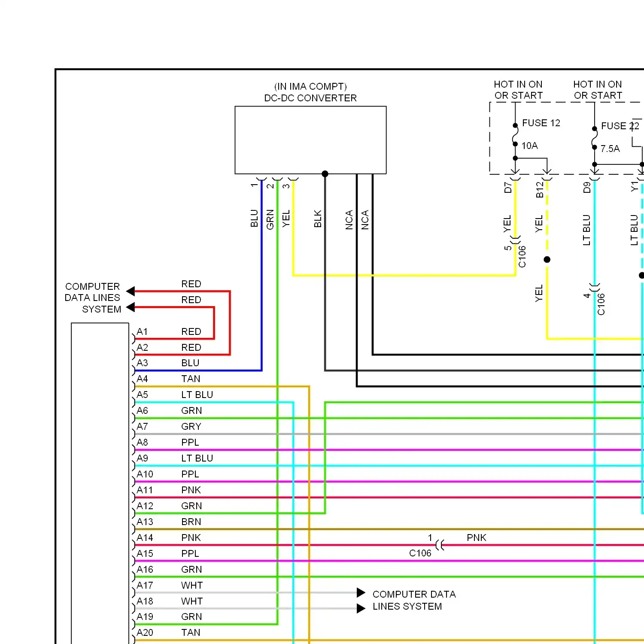The height and width of the screenshot is (644, 644).
Task: Select pin A5 label
Action: coord(142,395)
